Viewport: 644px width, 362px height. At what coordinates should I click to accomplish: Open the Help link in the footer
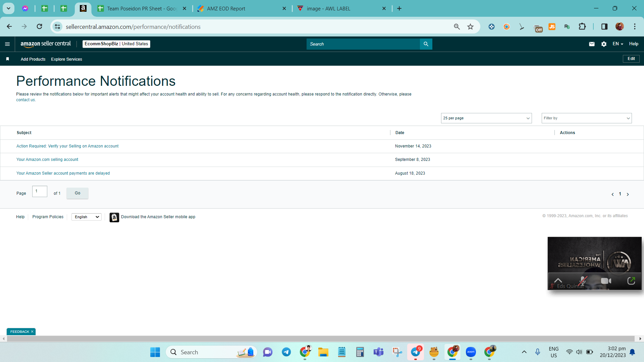pos(20,217)
